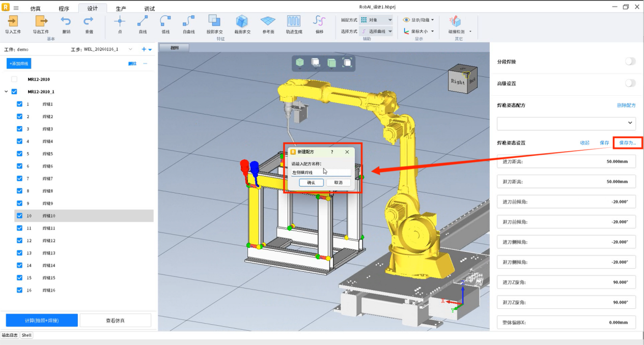
Task: Collapse the MR12-2010_1 tree node
Action: point(6,92)
